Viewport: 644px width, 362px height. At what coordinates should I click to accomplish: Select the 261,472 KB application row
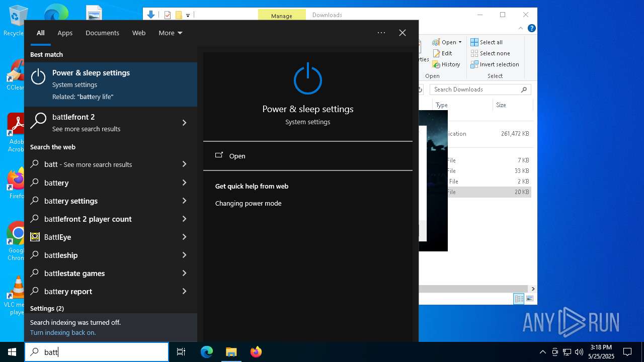pyautogui.click(x=489, y=134)
